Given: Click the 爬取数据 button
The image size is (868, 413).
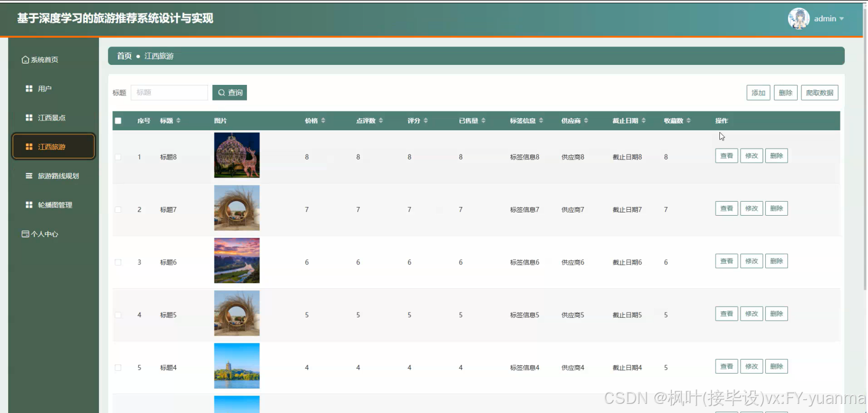Looking at the screenshot, I should tap(819, 93).
